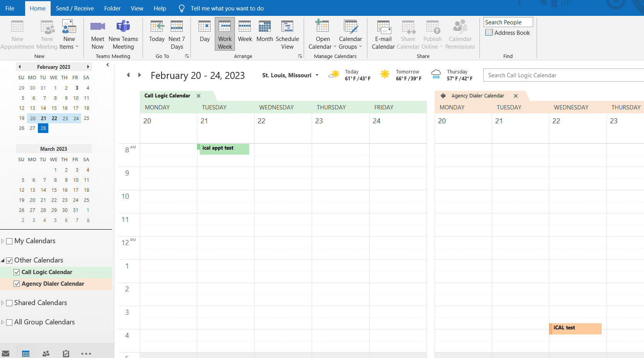This screenshot has width=644, height=358.
Task: Open Mail from the bottom navigation bar
Action: pos(6,353)
